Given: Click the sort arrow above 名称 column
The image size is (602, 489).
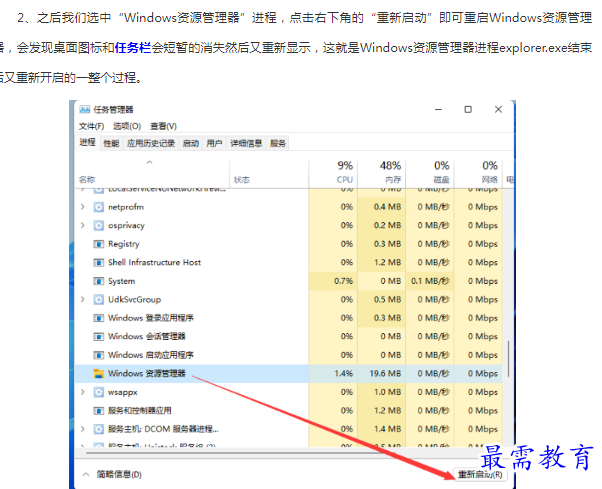Looking at the screenshot, I should click(x=149, y=163).
